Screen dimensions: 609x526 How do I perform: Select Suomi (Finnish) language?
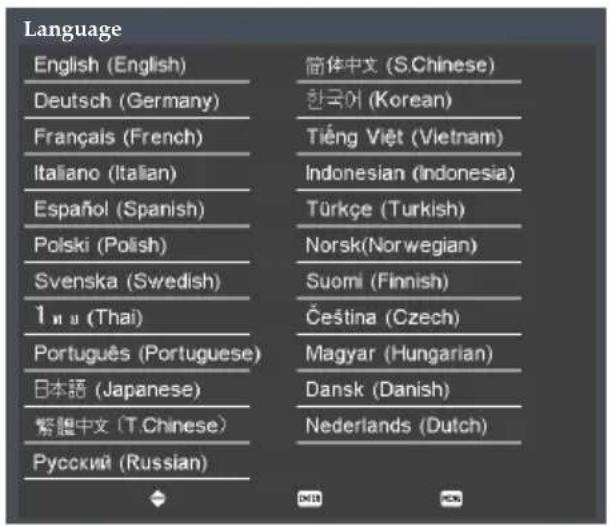tap(377, 281)
